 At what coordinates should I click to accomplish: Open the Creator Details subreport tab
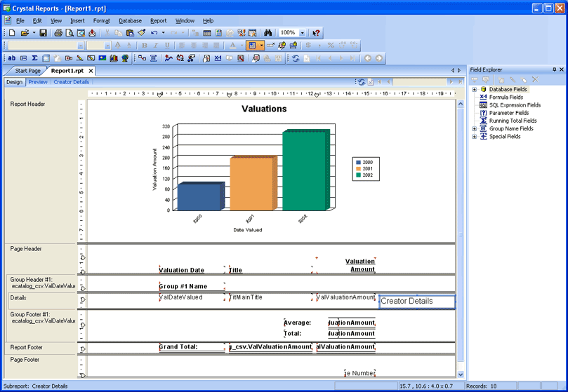72,82
